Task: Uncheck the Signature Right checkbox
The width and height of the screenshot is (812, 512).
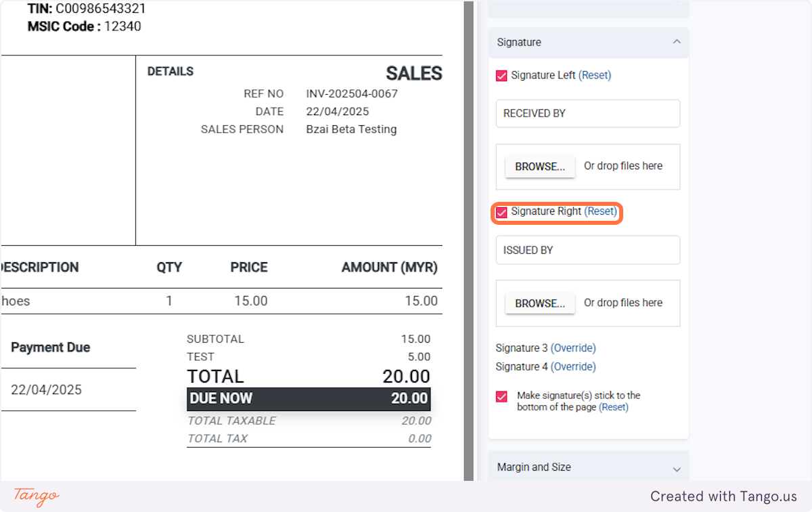Action: click(501, 213)
